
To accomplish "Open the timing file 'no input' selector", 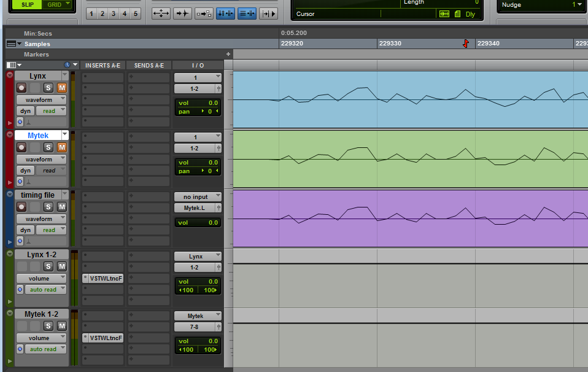I will point(198,197).
